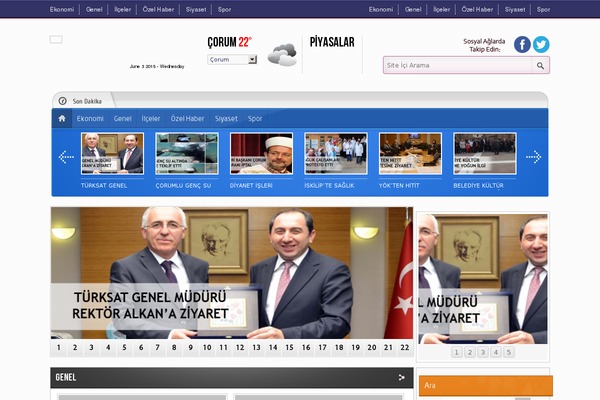Open Siyaset in blue navigation bar
This screenshot has width=600, height=400.
coord(226,119)
